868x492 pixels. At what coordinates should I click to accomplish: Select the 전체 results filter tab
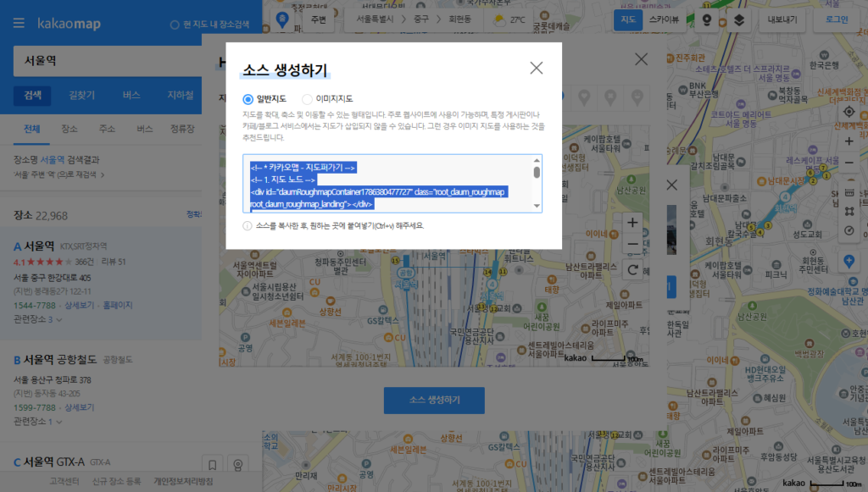click(x=31, y=129)
